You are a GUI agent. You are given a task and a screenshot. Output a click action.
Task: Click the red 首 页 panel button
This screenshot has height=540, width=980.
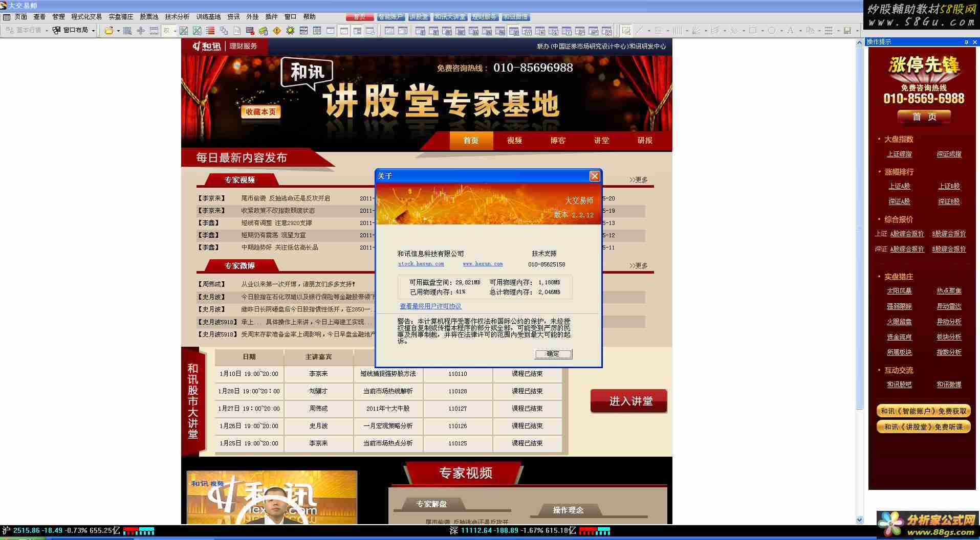(924, 117)
